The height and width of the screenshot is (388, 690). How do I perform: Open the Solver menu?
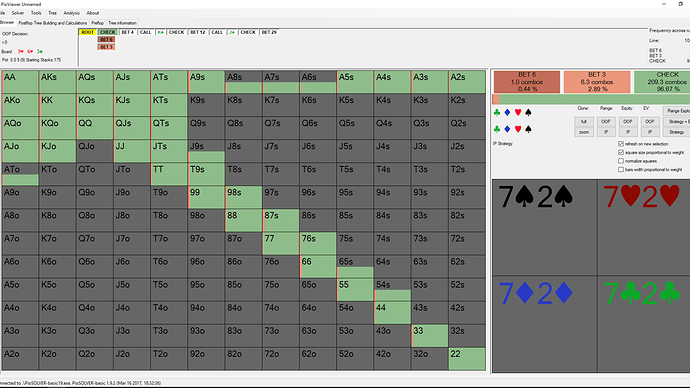pos(18,13)
